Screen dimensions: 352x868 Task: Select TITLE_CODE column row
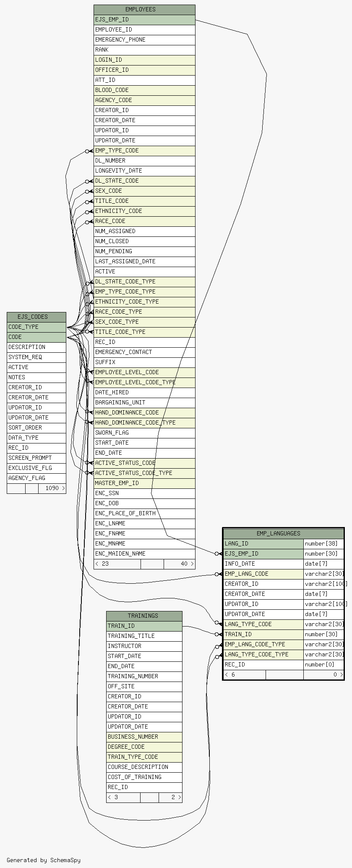[144, 201]
